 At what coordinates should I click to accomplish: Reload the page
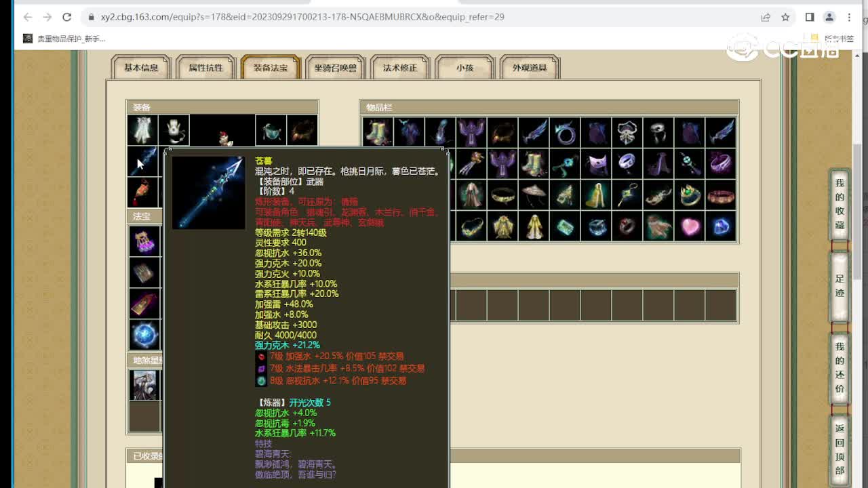pos(66,17)
